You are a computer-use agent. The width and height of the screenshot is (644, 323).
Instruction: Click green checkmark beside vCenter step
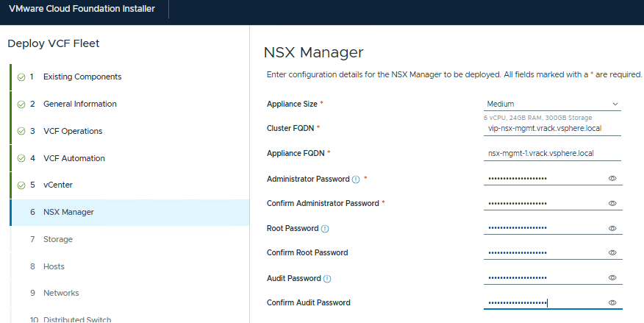[x=21, y=185]
